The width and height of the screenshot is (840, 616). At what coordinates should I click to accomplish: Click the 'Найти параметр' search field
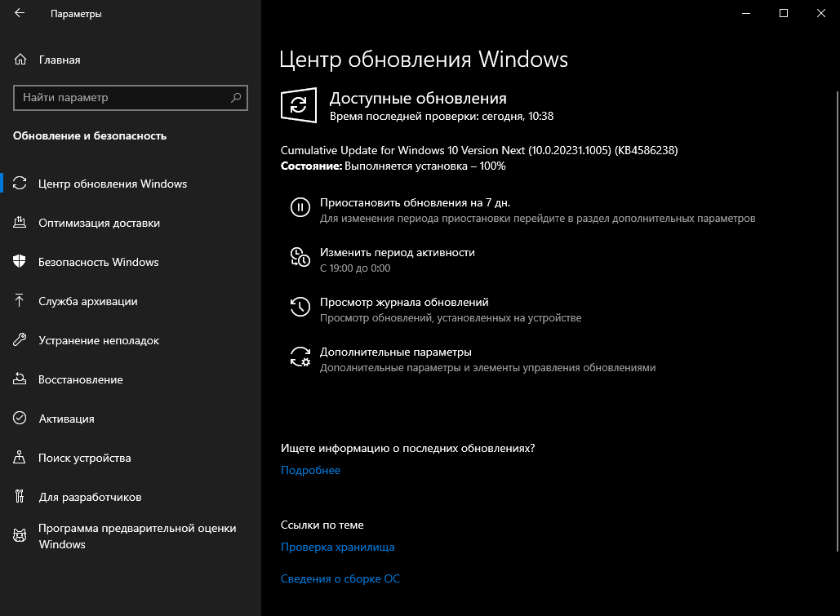131,97
